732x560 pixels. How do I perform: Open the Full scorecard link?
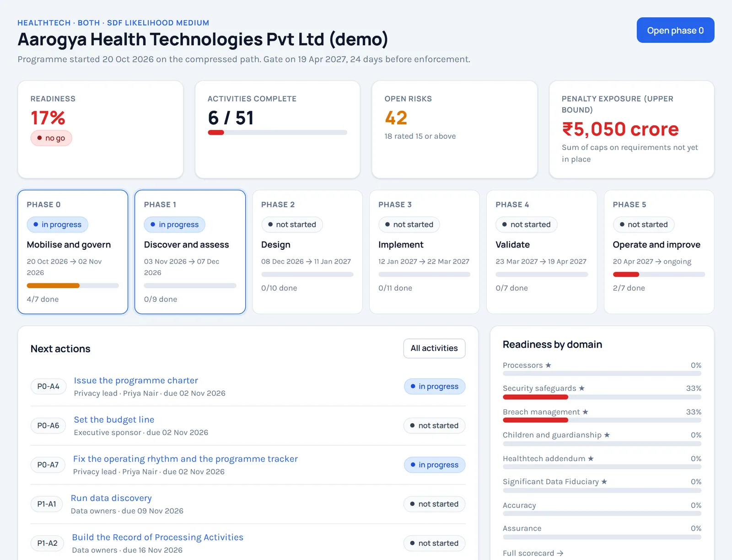533,553
